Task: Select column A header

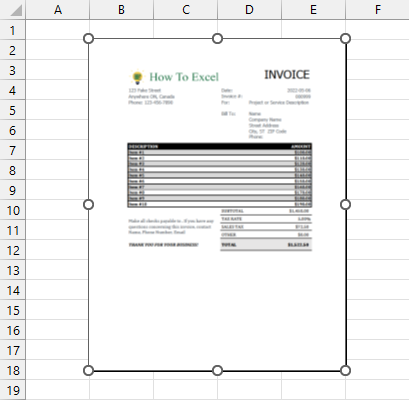Action: point(58,9)
